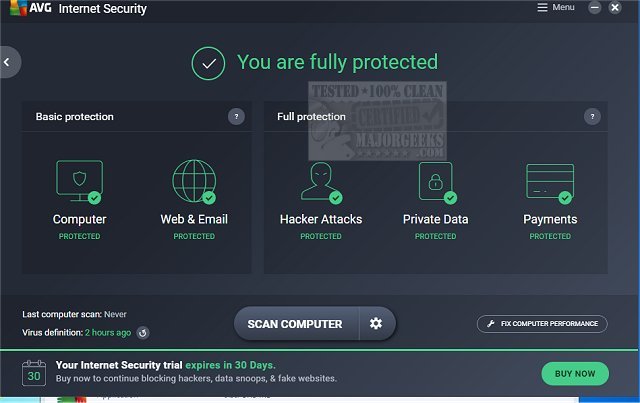Image resolution: width=640 pixels, height=403 pixels.
Task: Click the scan settings gear icon
Action: point(376,324)
